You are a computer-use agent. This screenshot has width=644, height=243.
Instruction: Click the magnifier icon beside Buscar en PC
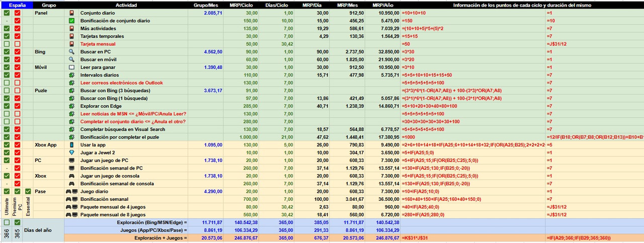pos(71,52)
